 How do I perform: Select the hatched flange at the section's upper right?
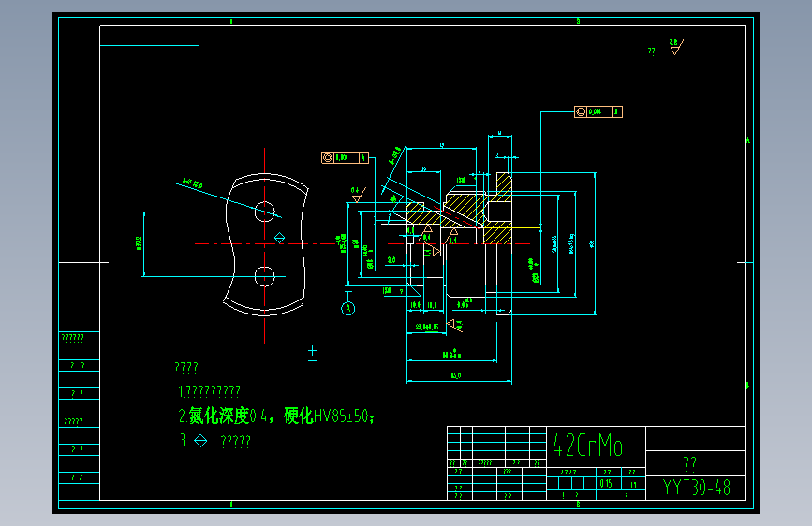coord(503,187)
